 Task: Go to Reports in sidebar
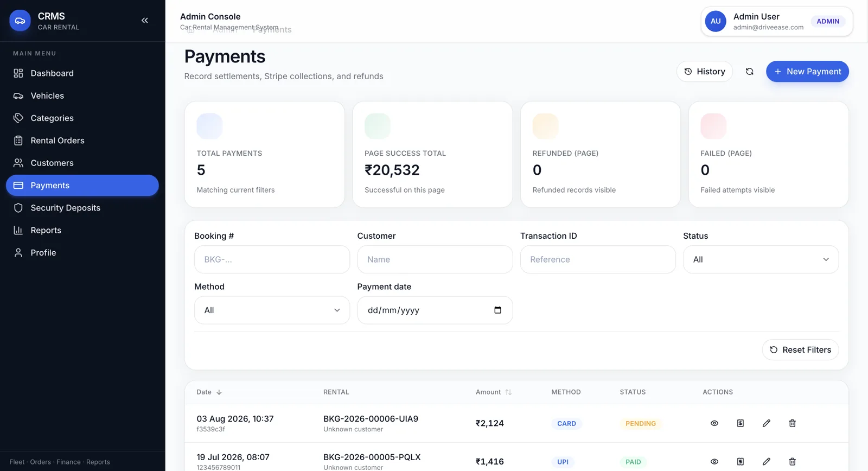click(82, 230)
